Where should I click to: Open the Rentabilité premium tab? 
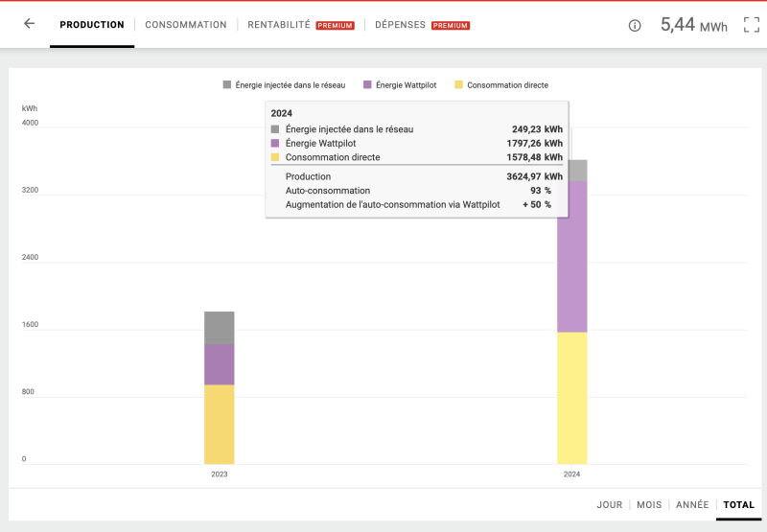tap(300, 25)
